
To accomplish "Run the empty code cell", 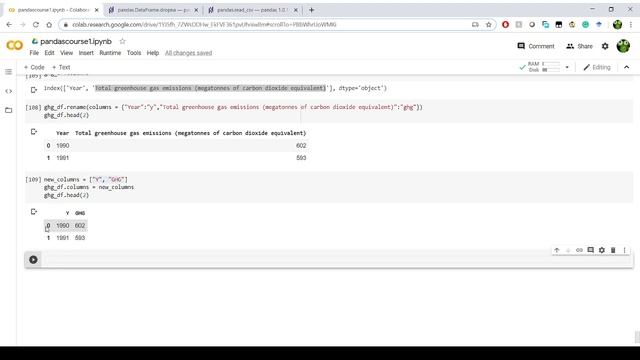I will tap(33, 260).
